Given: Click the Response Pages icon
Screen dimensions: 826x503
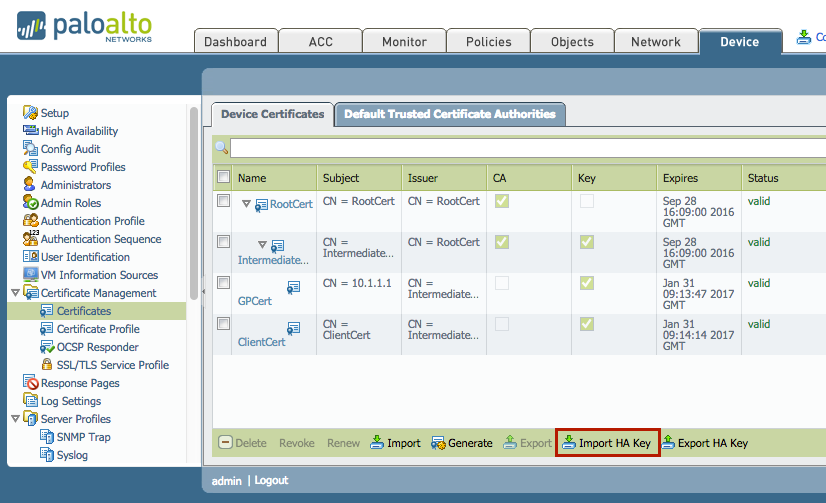Looking at the screenshot, I should coord(31,382).
